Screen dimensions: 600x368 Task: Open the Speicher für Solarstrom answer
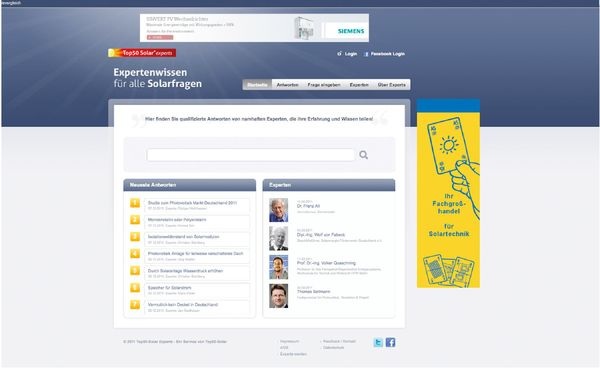pyautogui.click(x=170, y=288)
